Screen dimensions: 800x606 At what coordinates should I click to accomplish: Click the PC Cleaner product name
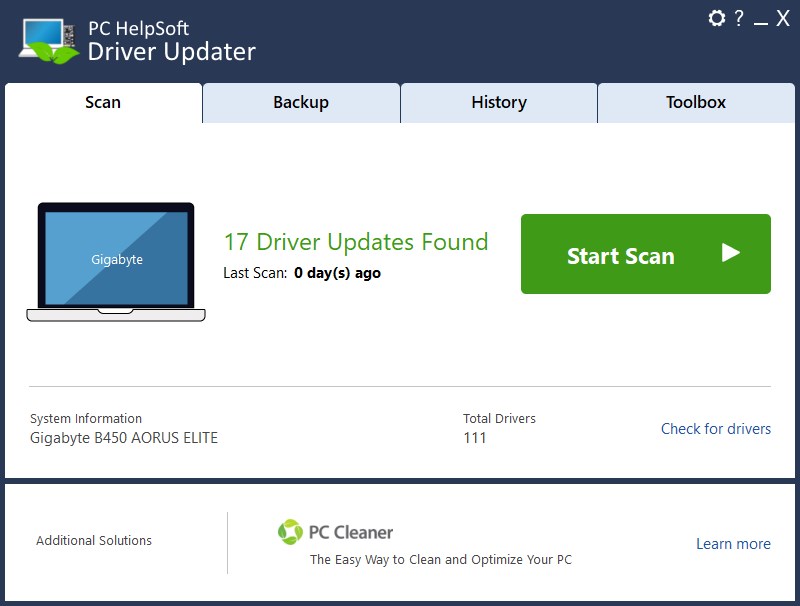point(351,533)
